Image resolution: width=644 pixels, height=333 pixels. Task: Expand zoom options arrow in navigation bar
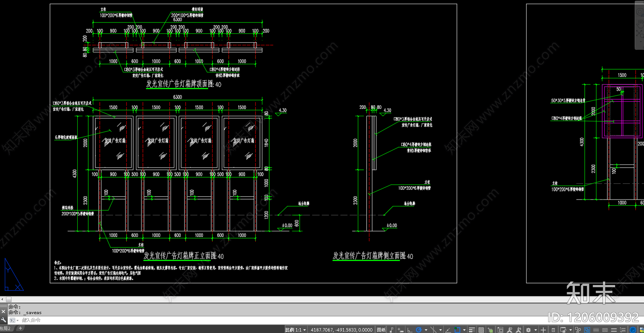pyautogui.click(x=640, y=41)
